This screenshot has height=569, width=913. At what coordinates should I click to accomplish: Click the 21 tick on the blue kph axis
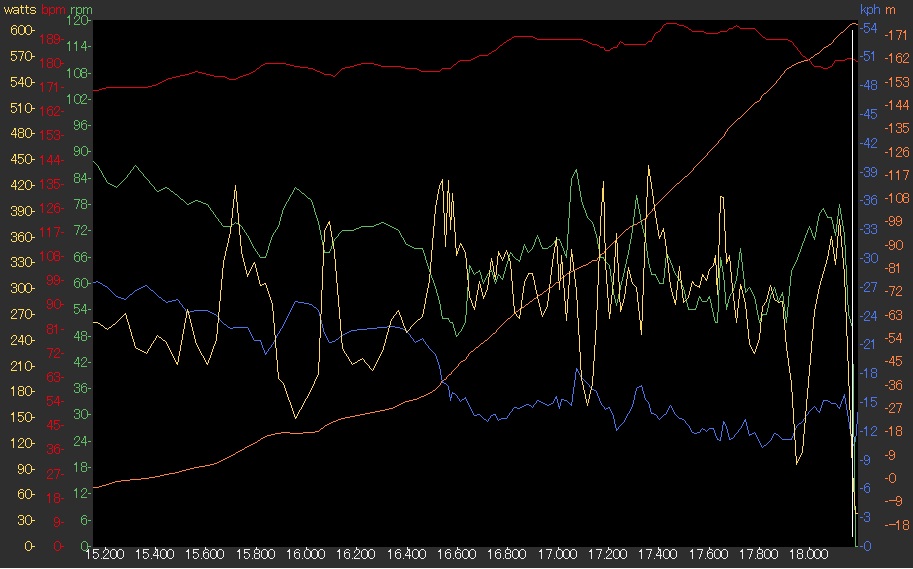coord(868,344)
